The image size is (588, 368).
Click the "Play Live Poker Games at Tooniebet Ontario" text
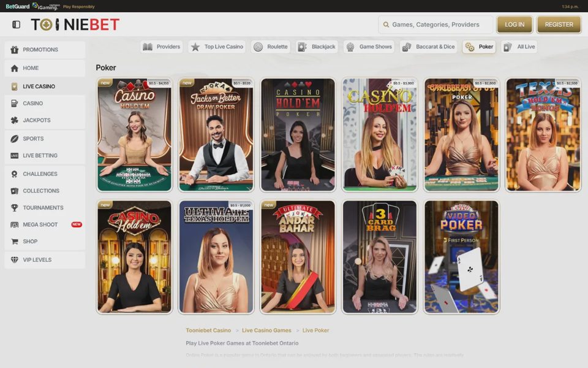[x=242, y=343]
